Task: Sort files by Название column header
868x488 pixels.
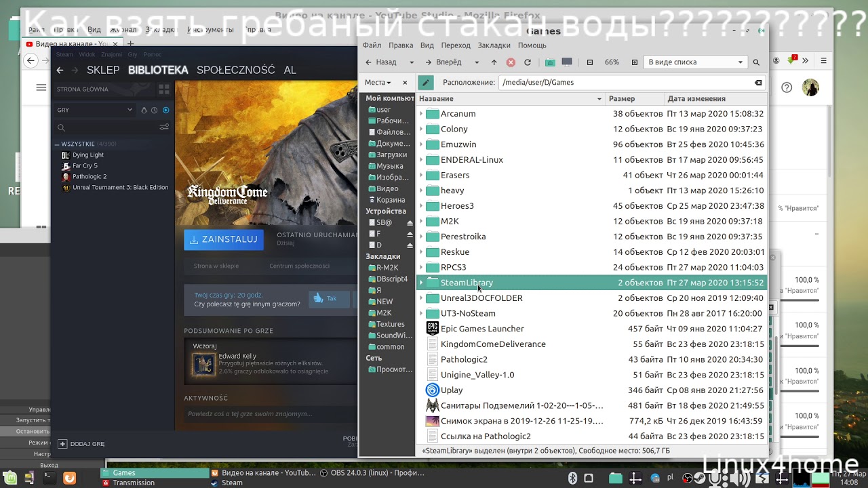Action: click(x=511, y=99)
